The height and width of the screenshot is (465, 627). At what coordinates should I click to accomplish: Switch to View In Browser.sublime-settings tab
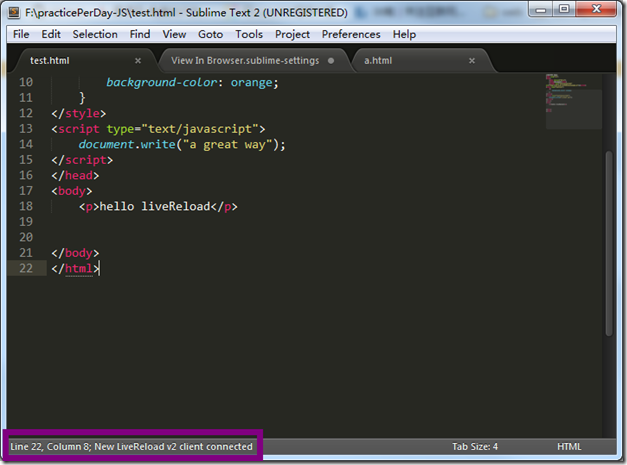244,60
